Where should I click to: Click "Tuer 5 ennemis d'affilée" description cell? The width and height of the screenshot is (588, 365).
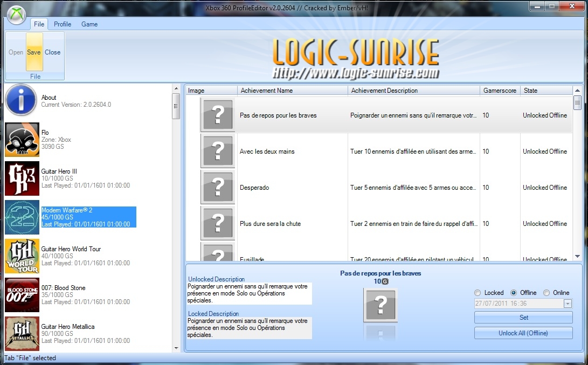(x=413, y=187)
